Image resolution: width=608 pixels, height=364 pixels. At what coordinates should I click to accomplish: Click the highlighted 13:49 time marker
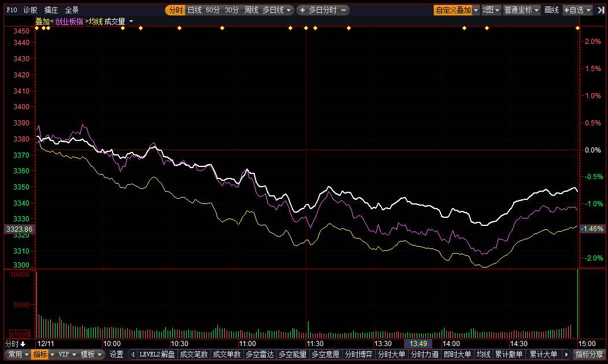418,344
